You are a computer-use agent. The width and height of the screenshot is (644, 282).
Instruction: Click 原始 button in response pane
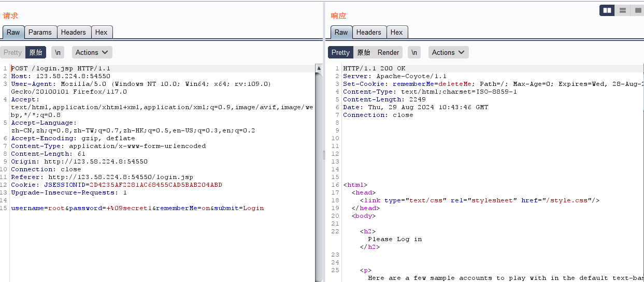pyautogui.click(x=364, y=52)
